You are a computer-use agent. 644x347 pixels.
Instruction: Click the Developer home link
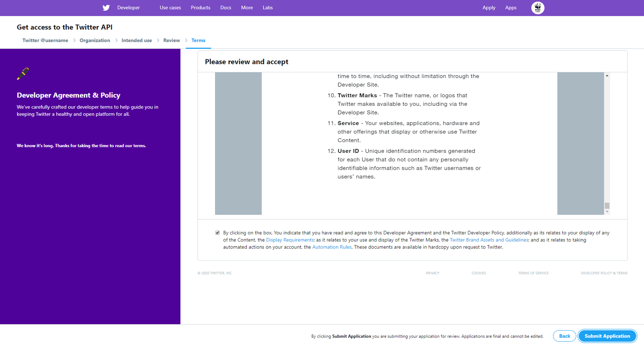(128, 8)
